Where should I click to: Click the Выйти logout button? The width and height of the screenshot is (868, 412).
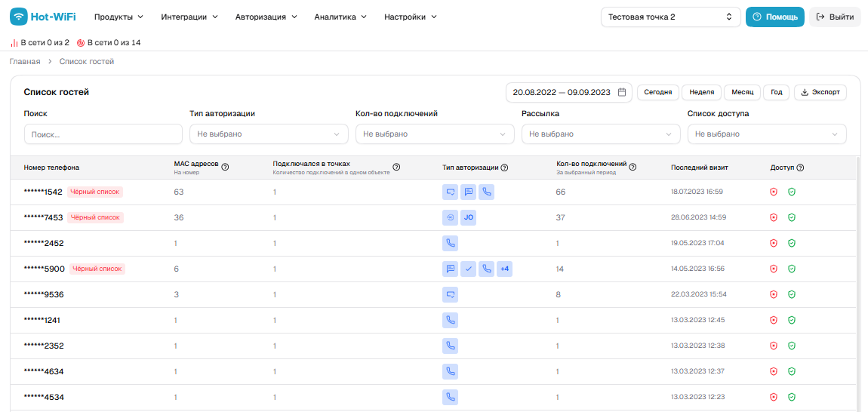pyautogui.click(x=835, y=17)
